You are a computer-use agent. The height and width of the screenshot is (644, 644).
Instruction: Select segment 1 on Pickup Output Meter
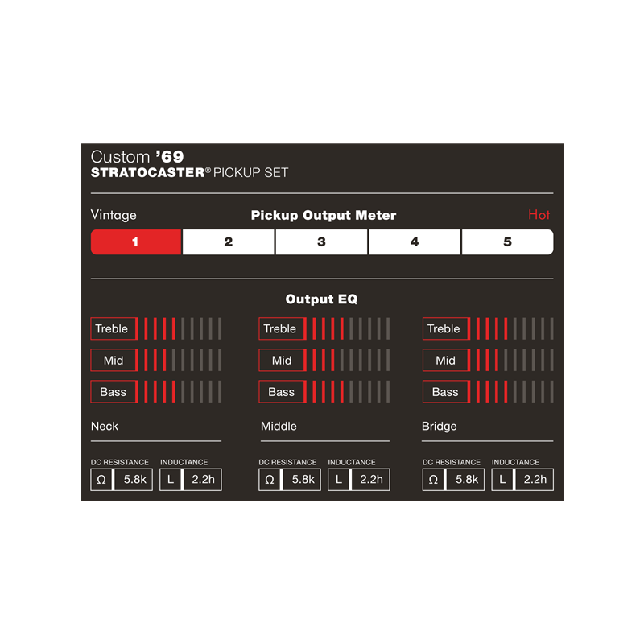(x=136, y=242)
